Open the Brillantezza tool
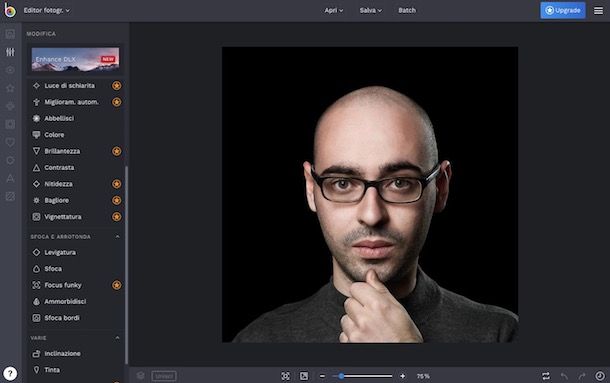The width and height of the screenshot is (610, 383). pyautogui.click(x=76, y=151)
